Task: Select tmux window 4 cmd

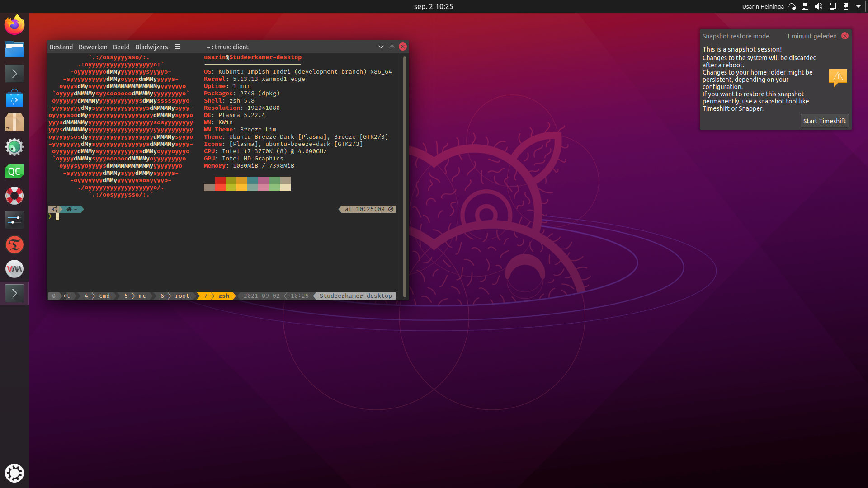Action: pos(97,296)
